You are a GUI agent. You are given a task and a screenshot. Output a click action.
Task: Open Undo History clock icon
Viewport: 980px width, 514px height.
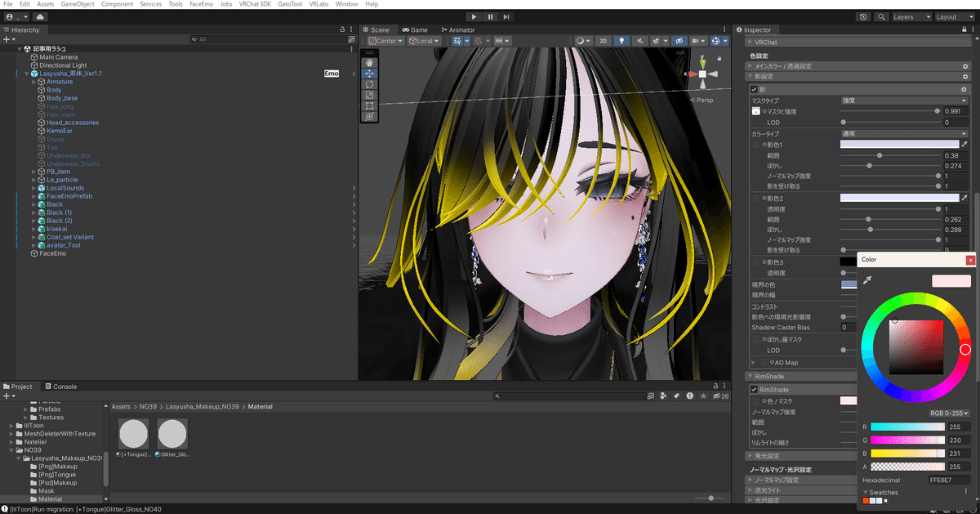pos(864,16)
